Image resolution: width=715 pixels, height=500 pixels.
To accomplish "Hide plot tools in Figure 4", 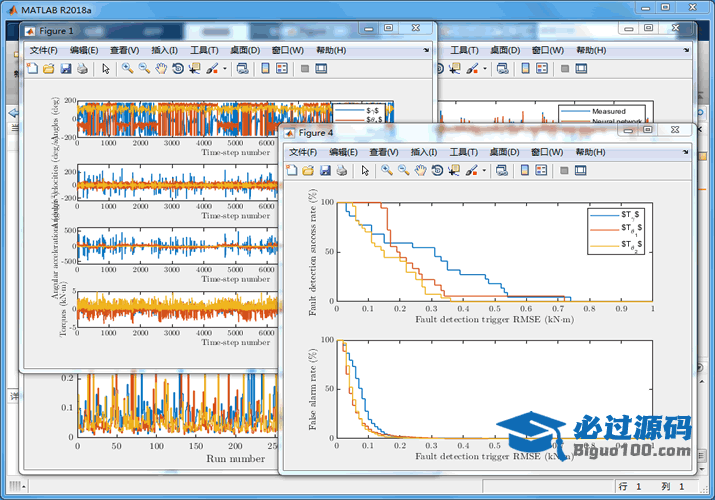I will (x=564, y=170).
